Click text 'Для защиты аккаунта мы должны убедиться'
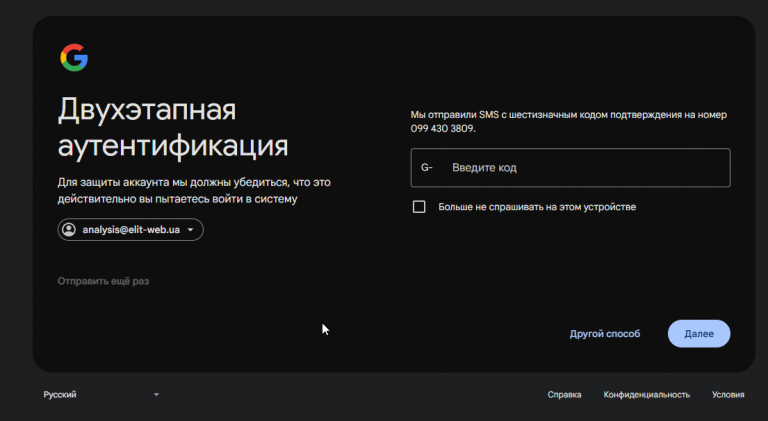The height and width of the screenshot is (421, 768). tap(173, 182)
